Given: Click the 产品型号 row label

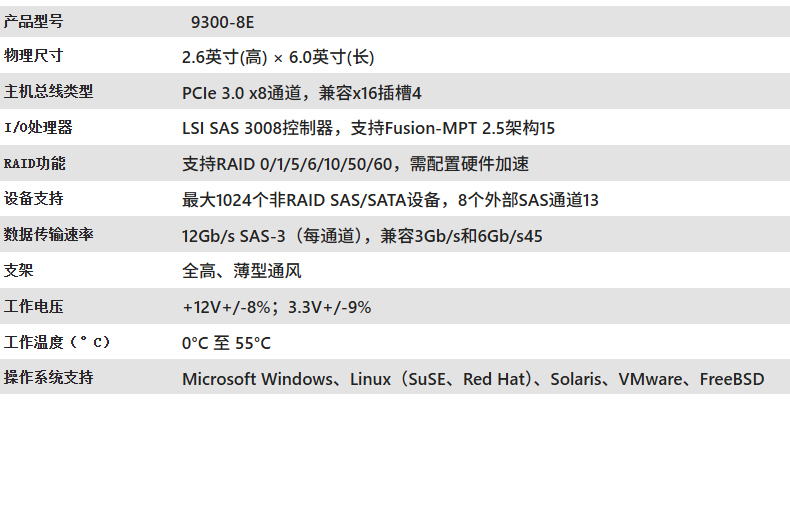Looking at the screenshot, I should [x=33, y=20].
